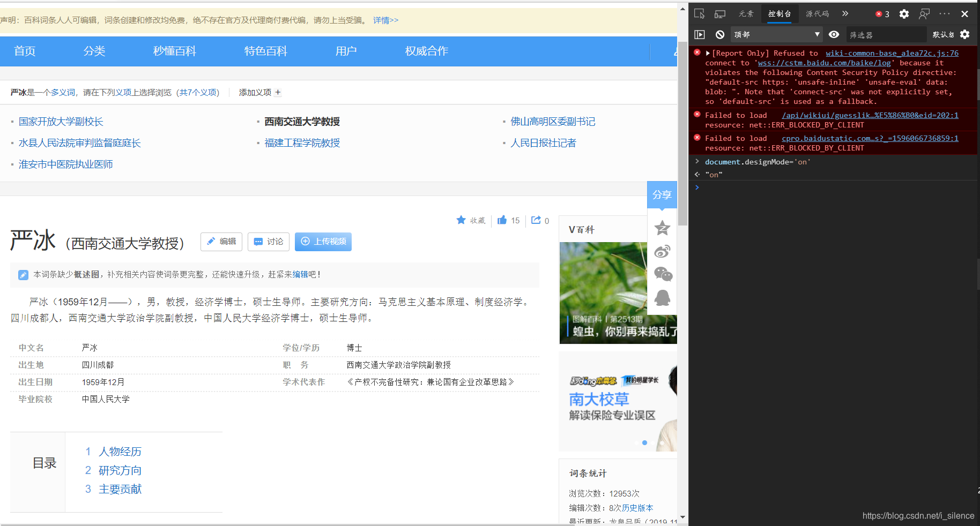Open the wiki-common-base_a1ea72c.js:76 source link
The width and height of the screenshot is (980, 526).
[x=892, y=53]
